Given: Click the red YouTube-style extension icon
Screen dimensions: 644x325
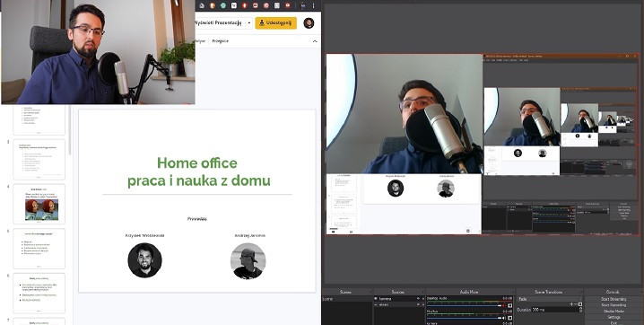Looking at the screenshot, I should point(288,5).
